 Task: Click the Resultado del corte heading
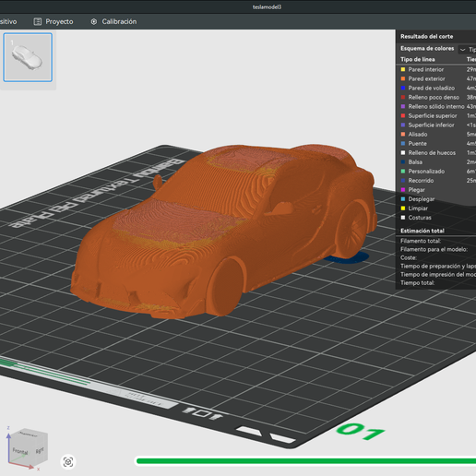[426, 36]
